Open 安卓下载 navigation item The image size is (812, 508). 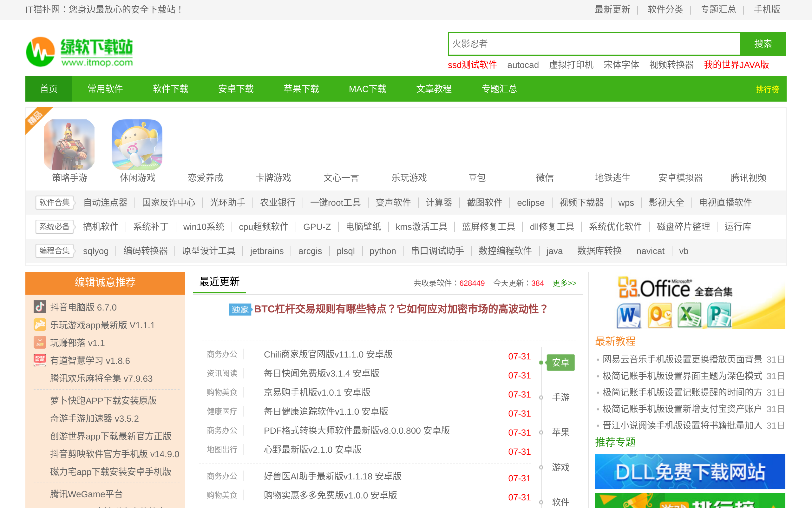tap(236, 89)
